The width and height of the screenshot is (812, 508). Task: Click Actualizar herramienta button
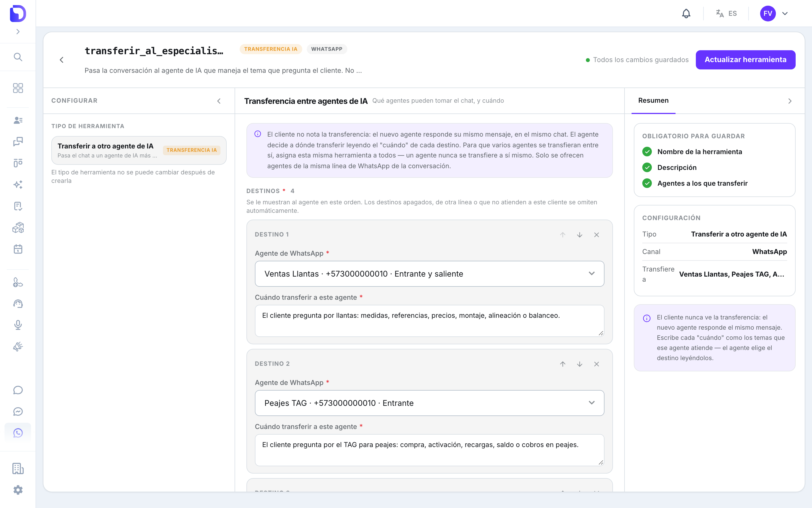(745, 60)
